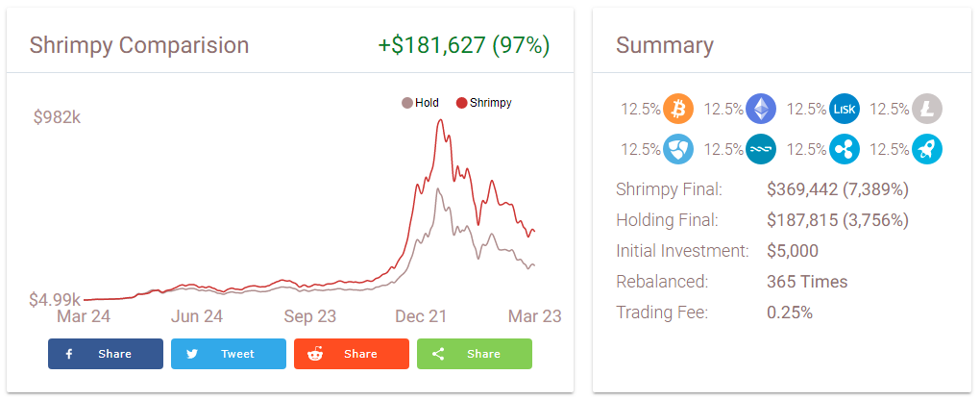Click the 12.5% next to Stellar rocket
Screen dimensions: 980x400
tap(890, 150)
